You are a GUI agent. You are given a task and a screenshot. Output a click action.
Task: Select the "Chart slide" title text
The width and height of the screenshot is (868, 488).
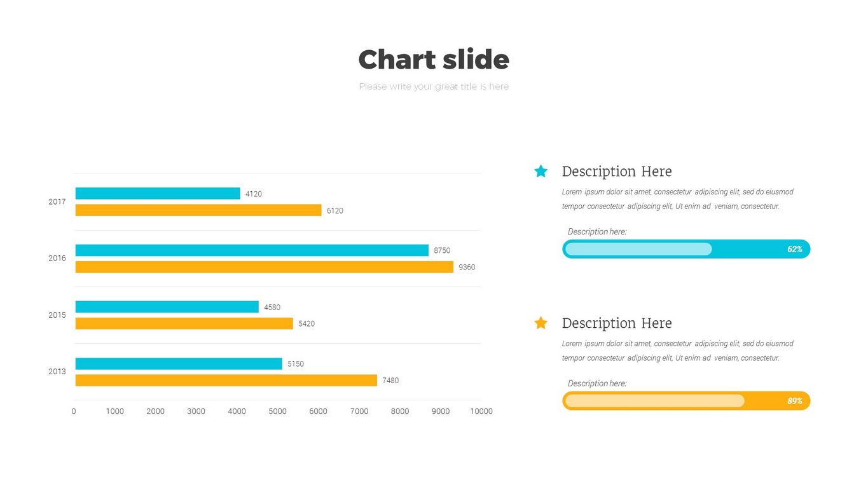pos(434,60)
